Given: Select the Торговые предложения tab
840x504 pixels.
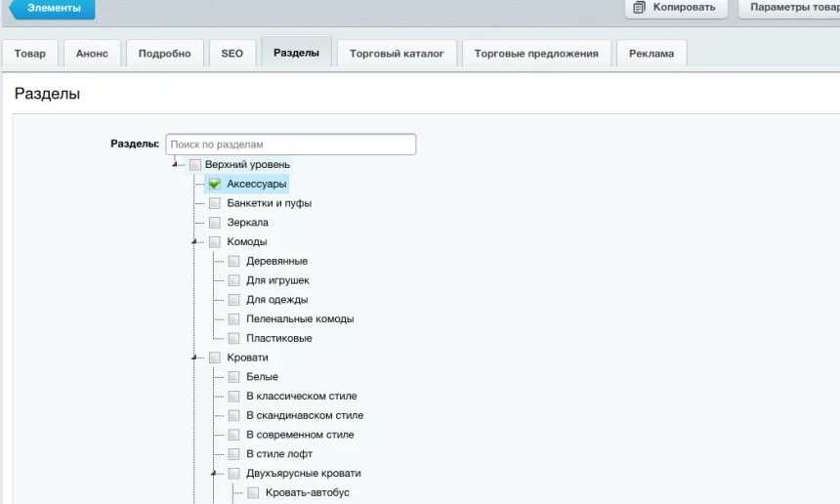Looking at the screenshot, I should pyautogui.click(x=536, y=54).
